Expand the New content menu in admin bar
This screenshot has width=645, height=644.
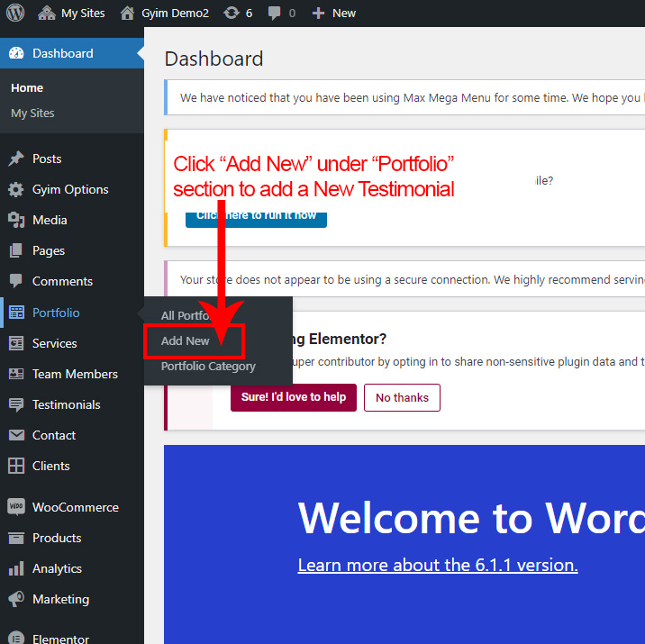[x=333, y=13]
